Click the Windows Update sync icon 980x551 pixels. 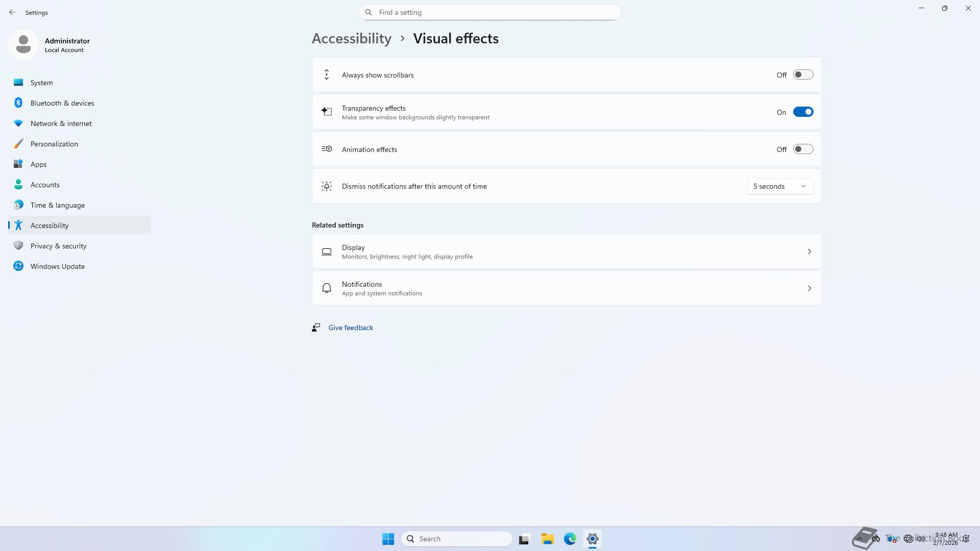click(18, 266)
